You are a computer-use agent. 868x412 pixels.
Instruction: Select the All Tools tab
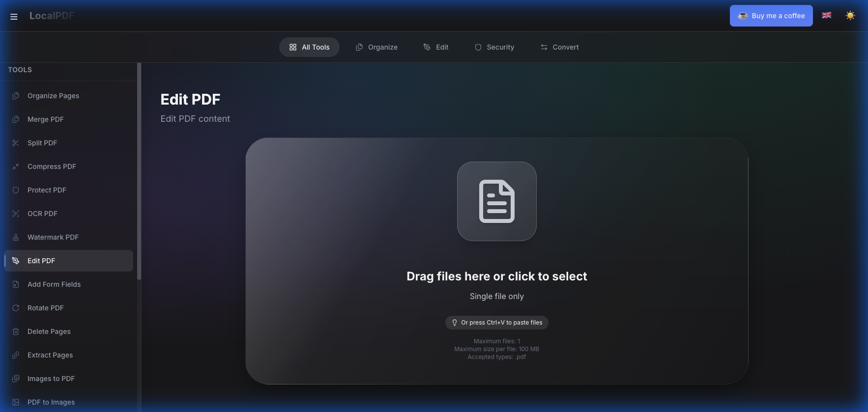pyautogui.click(x=309, y=47)
